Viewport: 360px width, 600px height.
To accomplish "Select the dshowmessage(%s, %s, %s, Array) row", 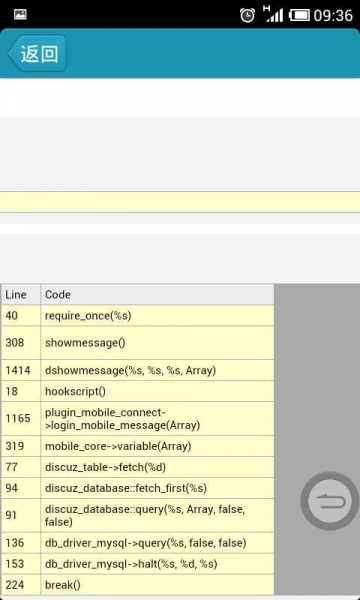I will (x=138, y=370).
